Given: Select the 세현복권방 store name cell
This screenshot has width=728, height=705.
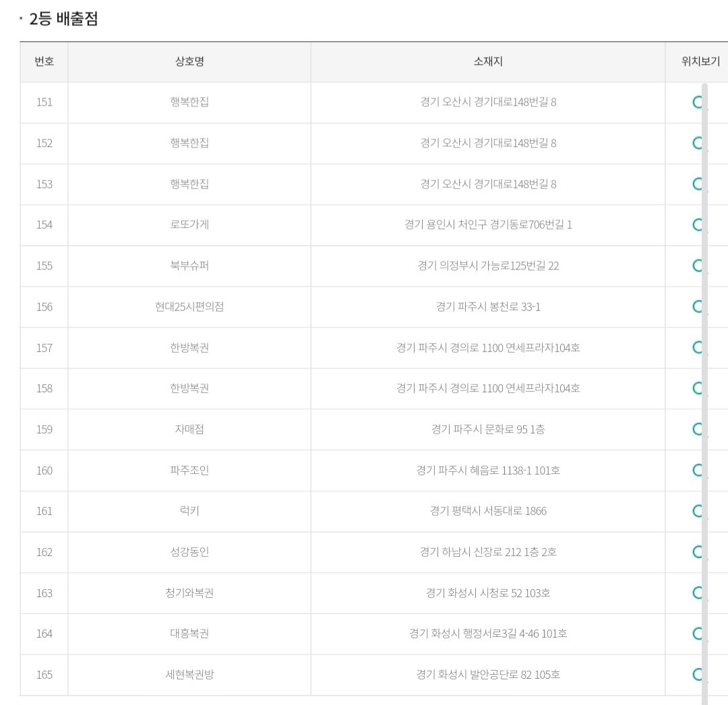Looking at the screenshot, I should tap(189, 675).
